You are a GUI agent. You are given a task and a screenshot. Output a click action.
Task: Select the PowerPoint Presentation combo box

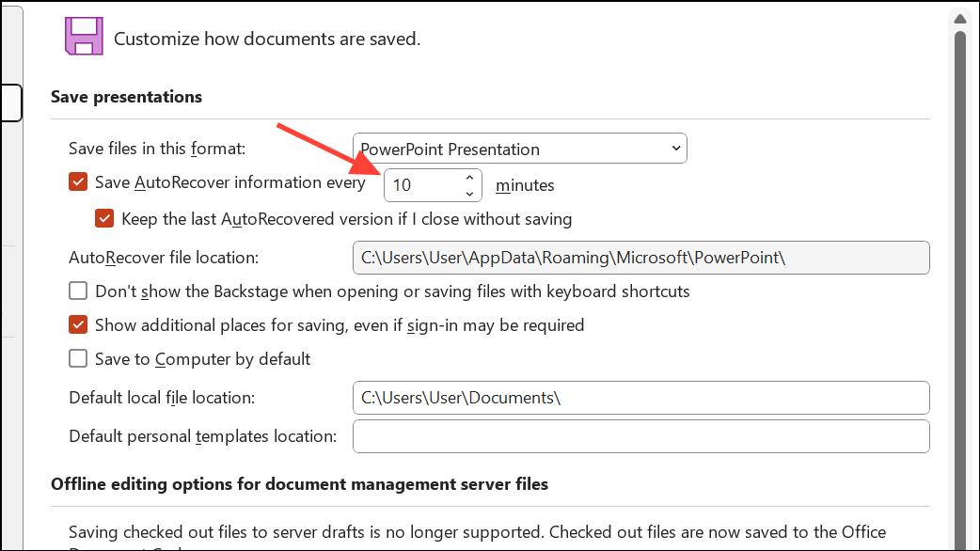(x=519, y=148)
